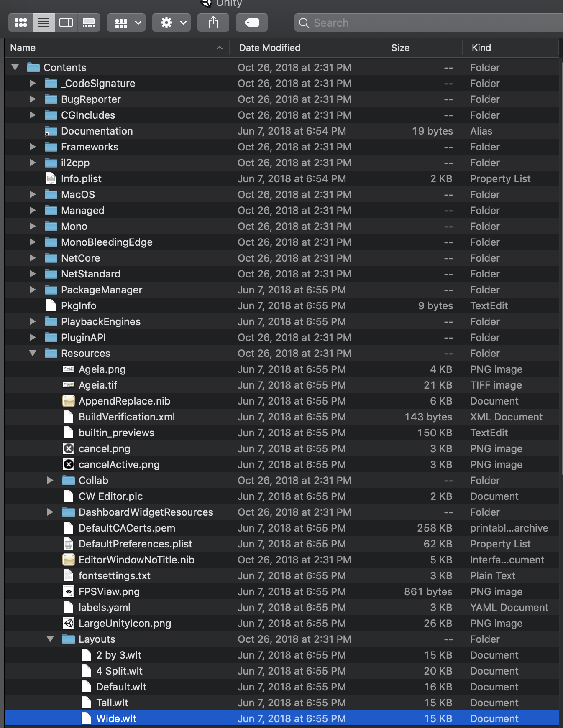Select the AppendReplace.nib file icon
Image resolution: width=563 pixels, height=728 pixels.
coord(69,401)
